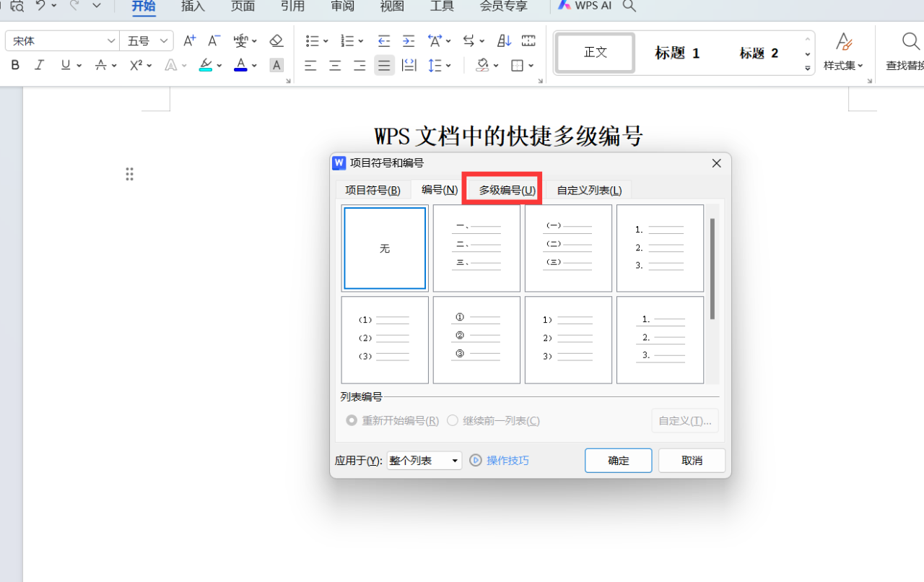Image resolution: width=924 pixels, height=582 pixels.
Task: Switch to the 页面 ribbon tab
Action: point(243,6)
